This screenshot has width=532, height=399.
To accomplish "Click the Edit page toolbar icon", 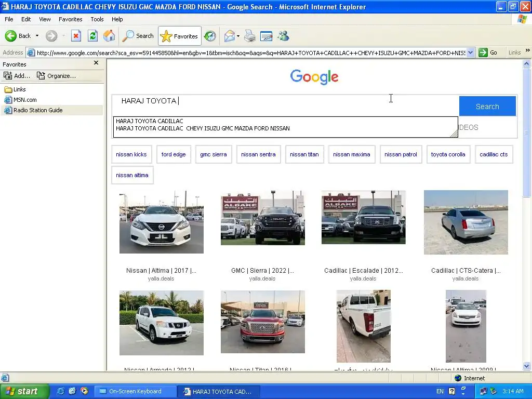I will [x=267, y=36].
